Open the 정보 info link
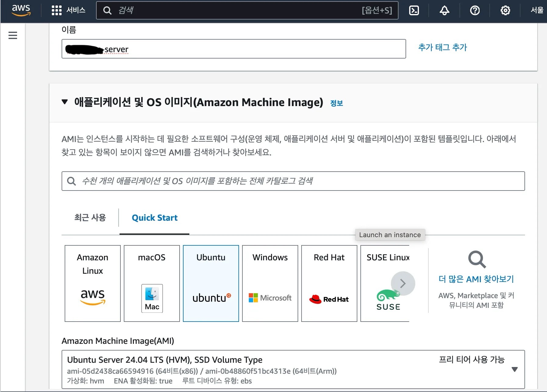Screen dimensions: 547x392 337,103
